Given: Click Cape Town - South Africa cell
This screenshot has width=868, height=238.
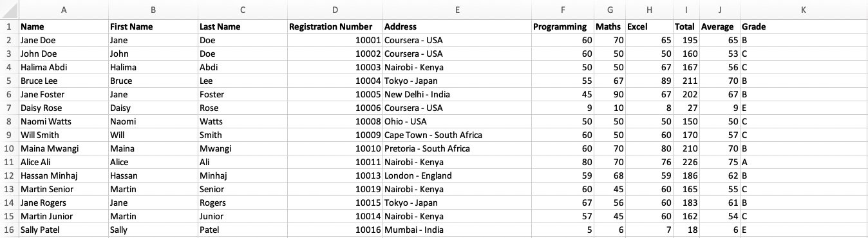Looking at the screenshot, I should (x=457, y=135).
